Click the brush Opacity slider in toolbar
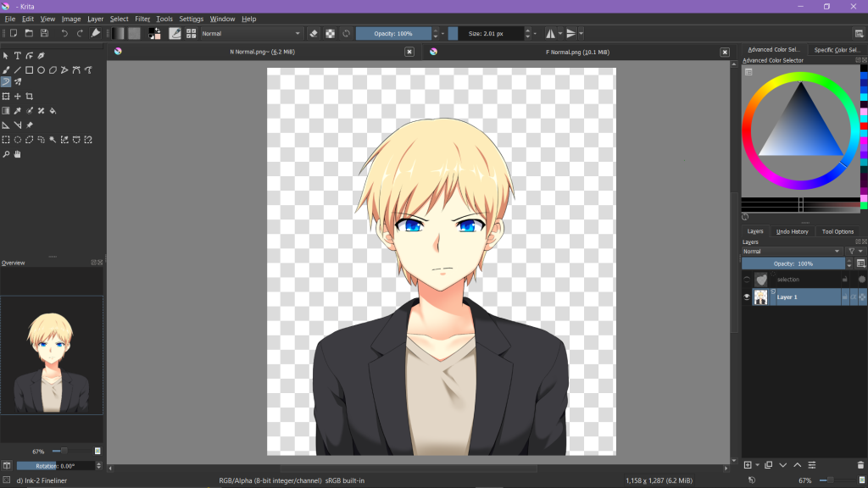 tap(392, 33)
